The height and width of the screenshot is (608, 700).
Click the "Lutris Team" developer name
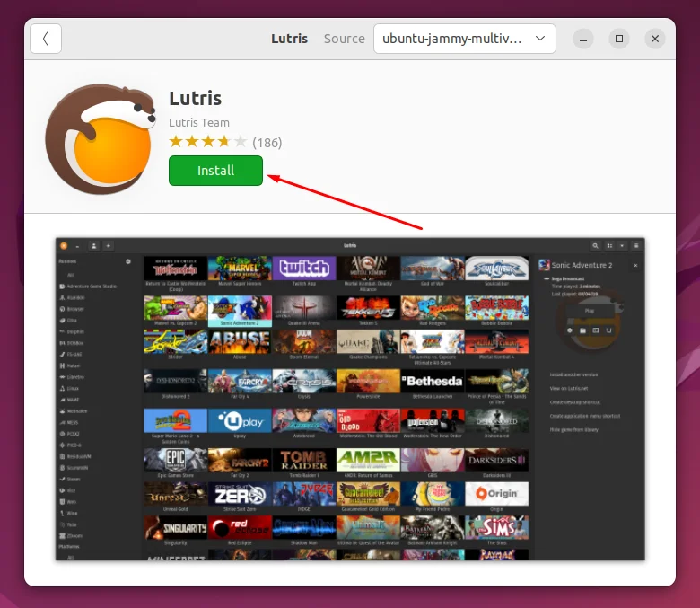pyautogui.click(x=199, y=122)
